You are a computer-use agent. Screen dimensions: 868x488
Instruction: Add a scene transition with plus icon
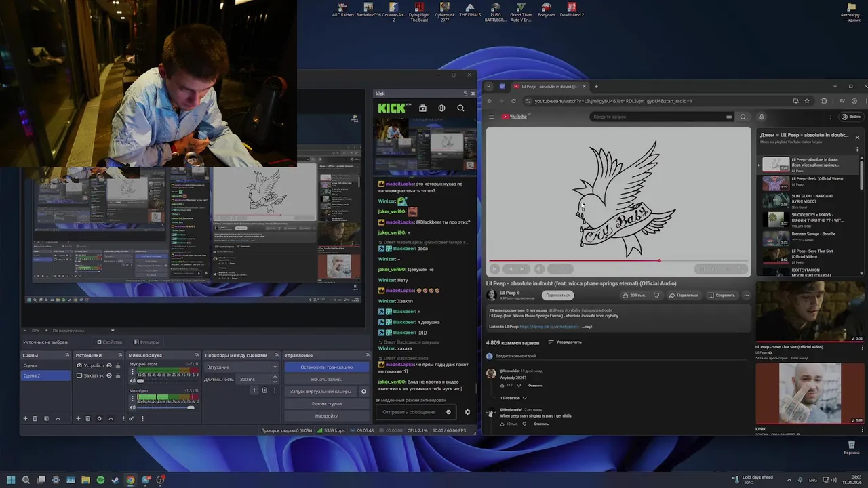[x=254, y=390]
